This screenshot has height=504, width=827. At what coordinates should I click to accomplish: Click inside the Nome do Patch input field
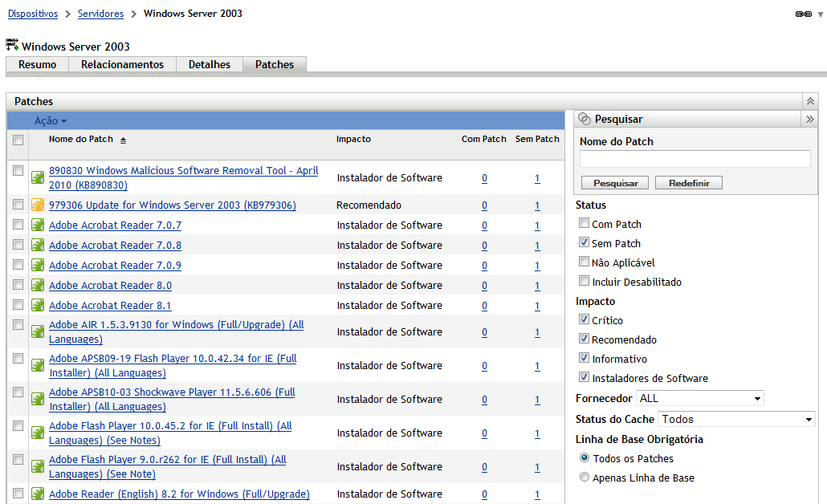(x=694, y=158)
